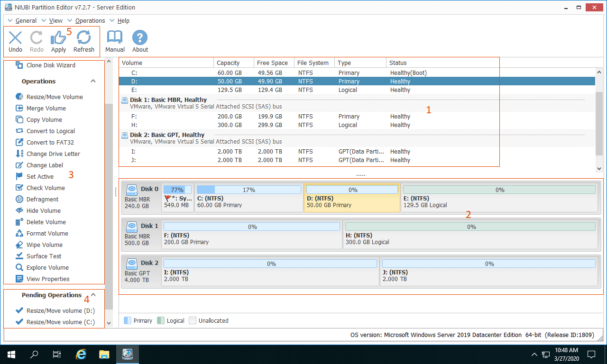Select Hide Volume with the eye icon
Viewport: 607px width, 364px height.
43,211
